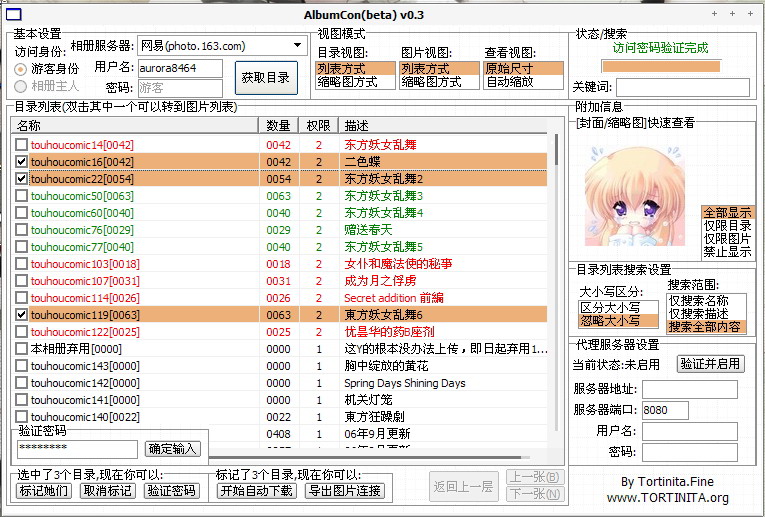Uncheck the touhoucomic119[0063] checkbox

point(21,315)
